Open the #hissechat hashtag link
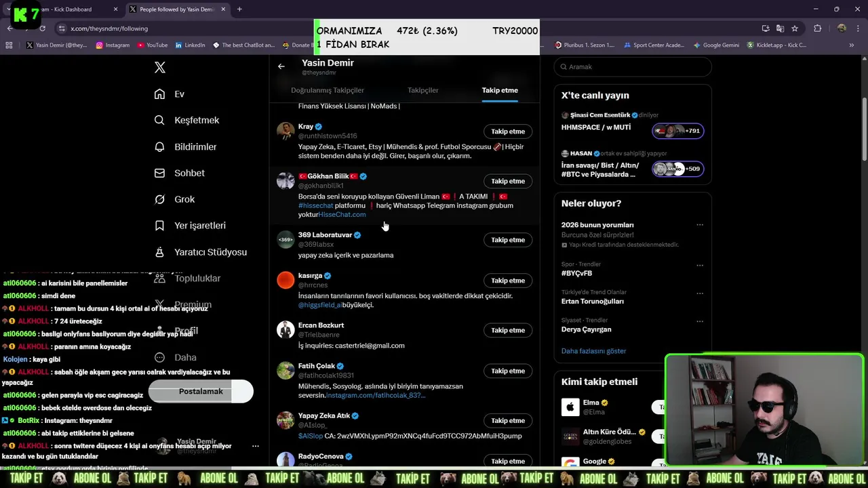Screen dimensions: 868x488 point(315,205)
